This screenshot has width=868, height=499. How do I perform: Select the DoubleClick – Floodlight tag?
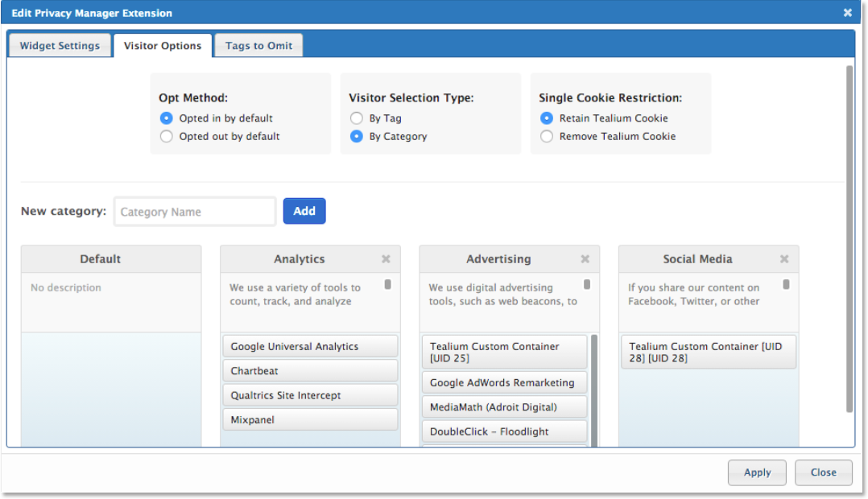(504, 431)
